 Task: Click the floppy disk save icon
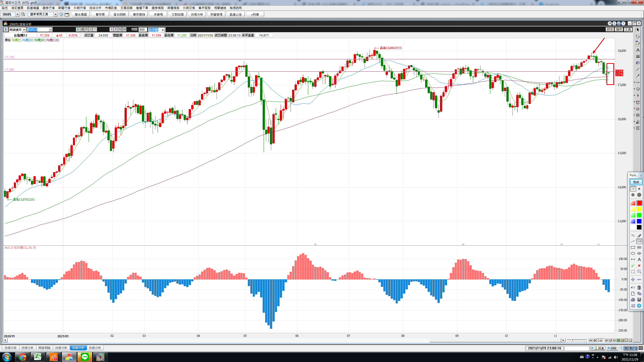(x=639, y=300)
